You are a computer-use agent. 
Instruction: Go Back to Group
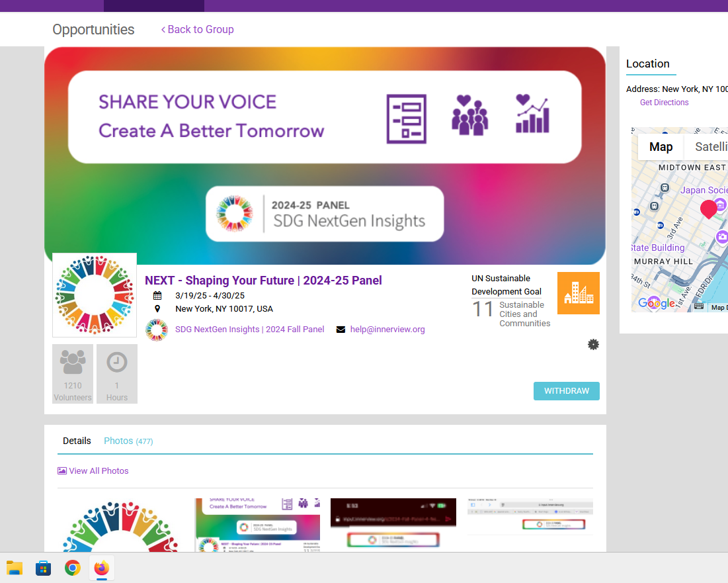197,29
